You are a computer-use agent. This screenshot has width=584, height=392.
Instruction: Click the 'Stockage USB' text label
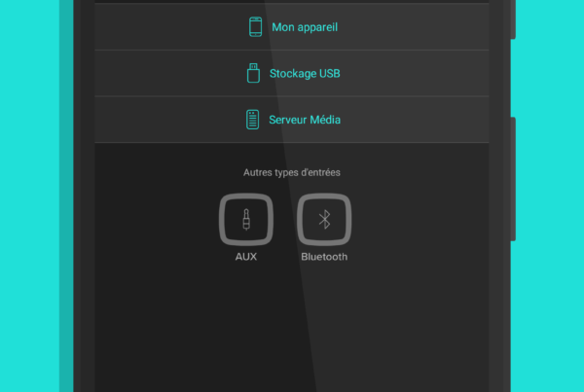pyautogui.click(x=305, y=73)
